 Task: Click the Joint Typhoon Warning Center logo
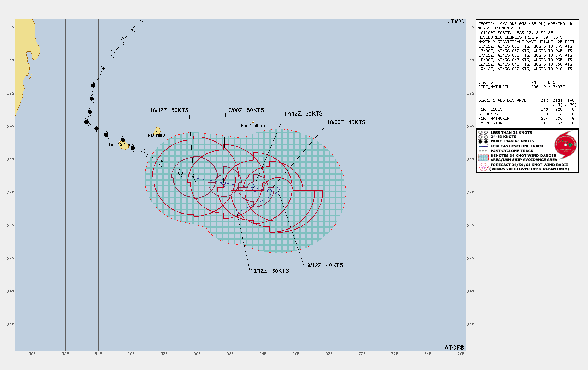[565, 145]
